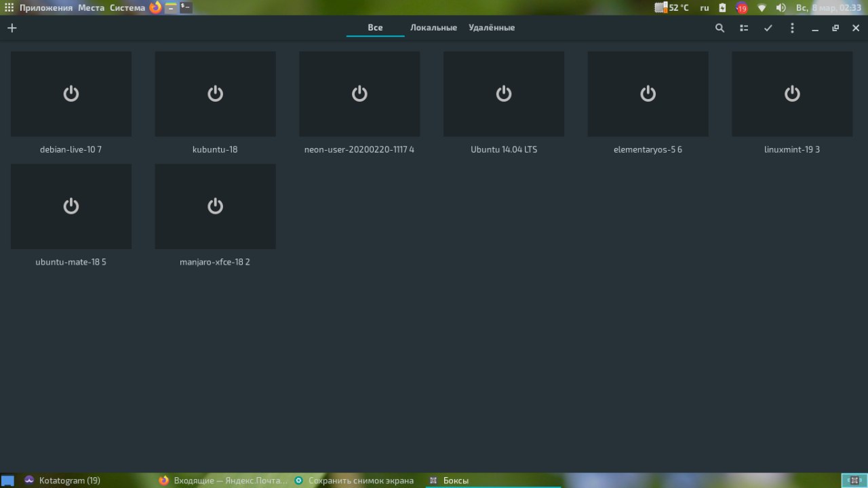The height and width of the screenshot is (488, 868).
Task: Start the neon-user-20200220-1117 4 machine thumbnail
Action: 359,94
